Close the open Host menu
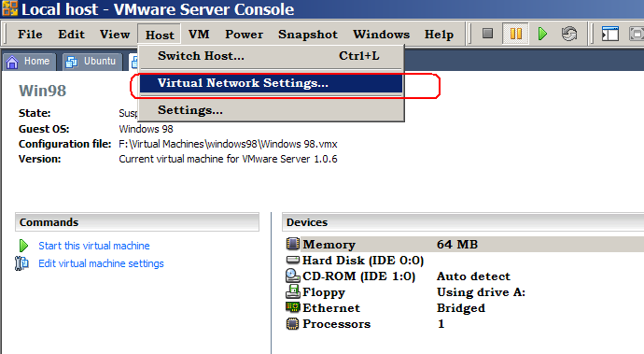644x354 pixels. click(x=160, y=35)
